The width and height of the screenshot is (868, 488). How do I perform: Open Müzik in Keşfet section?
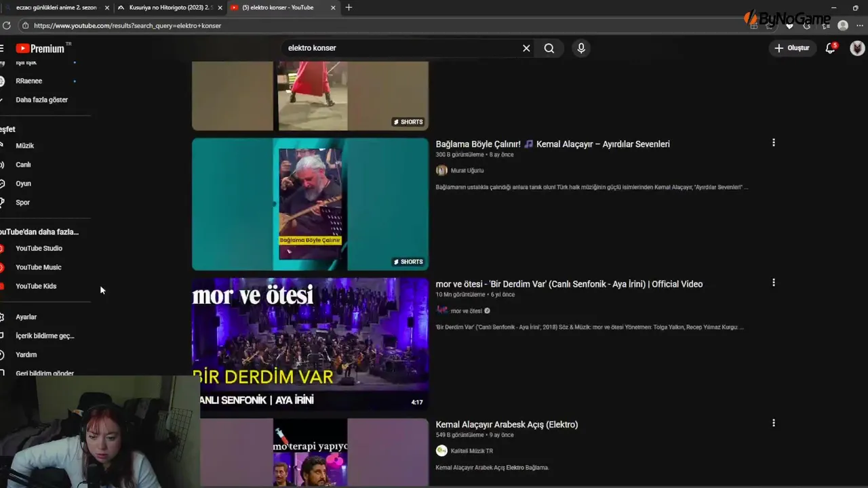click(x=25, y=146)
